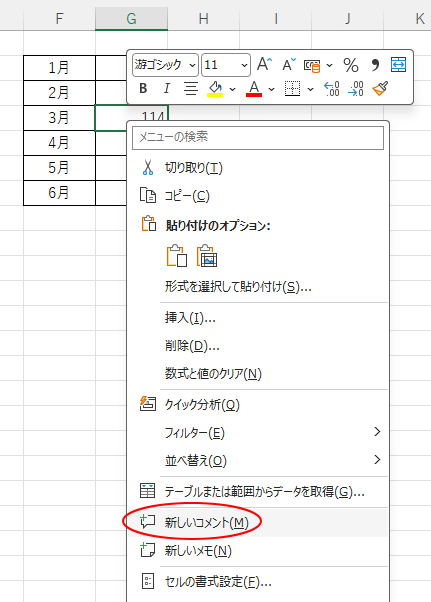
Task: Select 新しいコメント(M) menu entry
Action: (258, 523)
